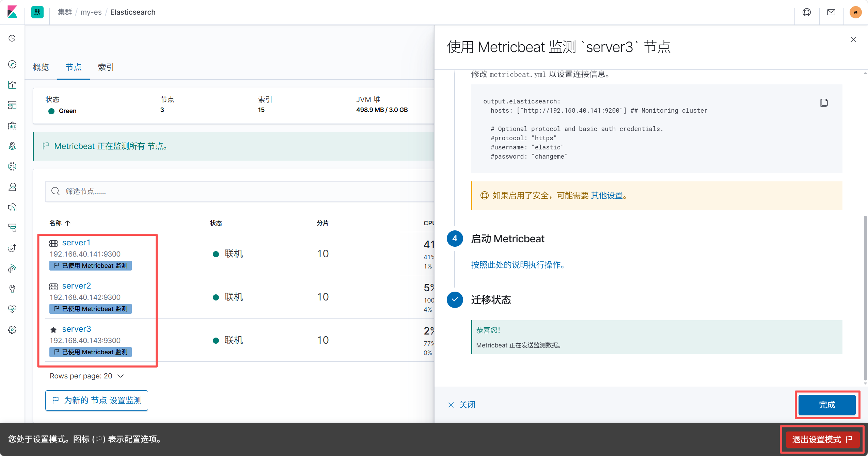
Task: Open the help lifebuoy icon
Action: 807,12
